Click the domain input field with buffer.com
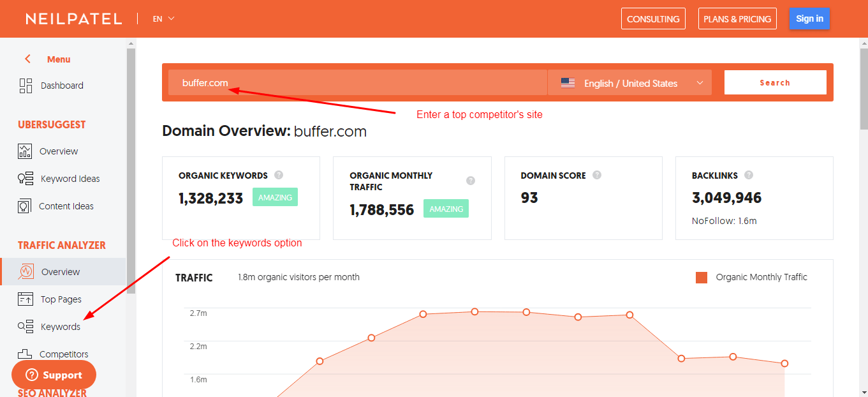 [357, 83]
